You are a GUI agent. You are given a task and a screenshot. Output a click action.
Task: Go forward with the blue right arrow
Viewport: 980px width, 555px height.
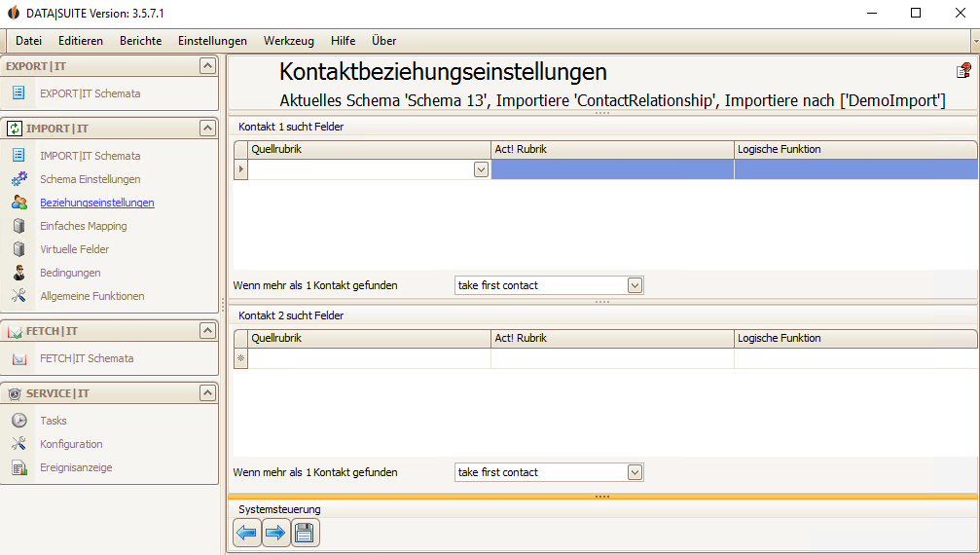[x=275, y=533]
